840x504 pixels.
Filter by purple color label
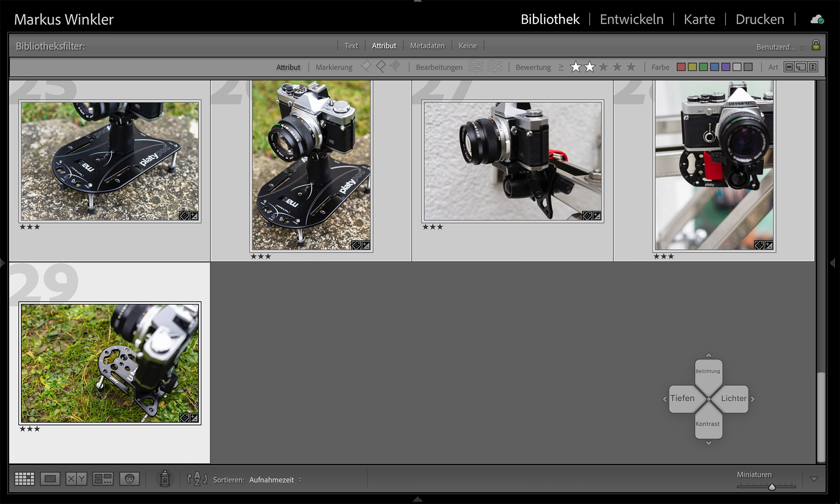click(726, 67)
